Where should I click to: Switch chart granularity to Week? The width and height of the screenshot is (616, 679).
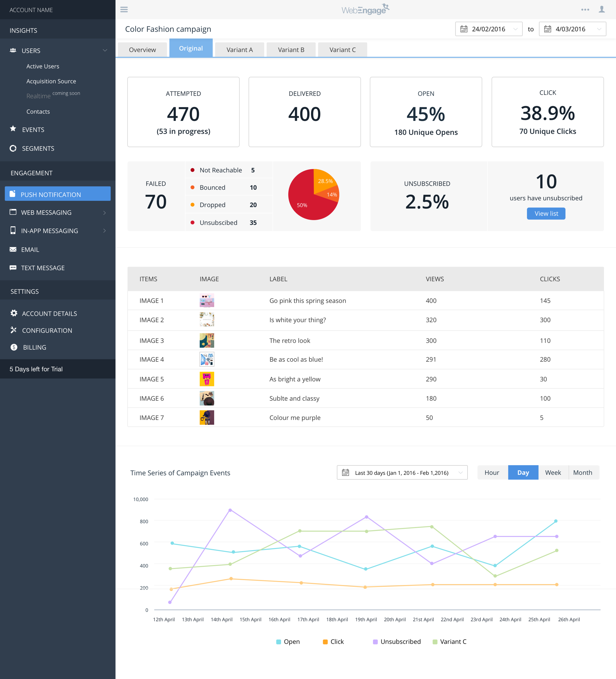pyautogui.click(x=553, y=472)
